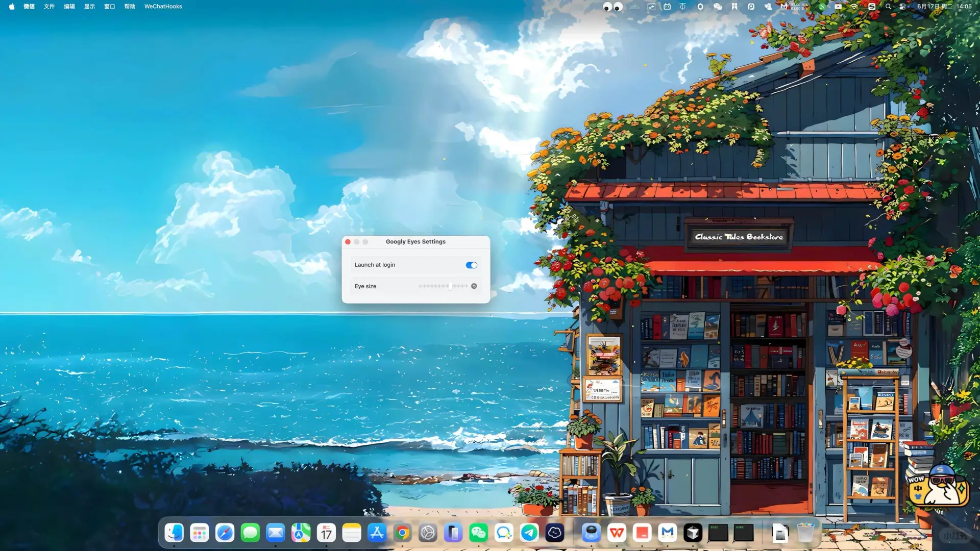Launch Google Chrome from the Dock
The width and height of the screenshot is (980, 551).
[402, 533]
